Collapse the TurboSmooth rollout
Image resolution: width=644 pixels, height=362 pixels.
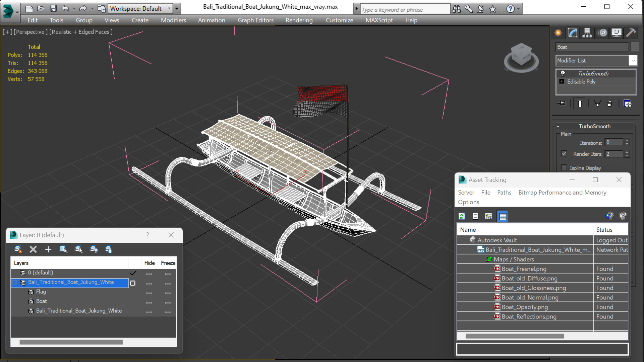(x=558, y=126)
